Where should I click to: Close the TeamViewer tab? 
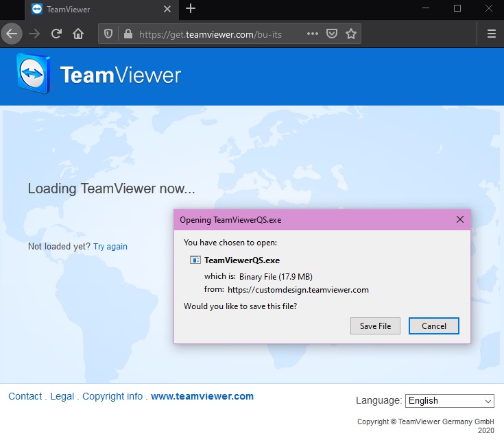[167, 9]
